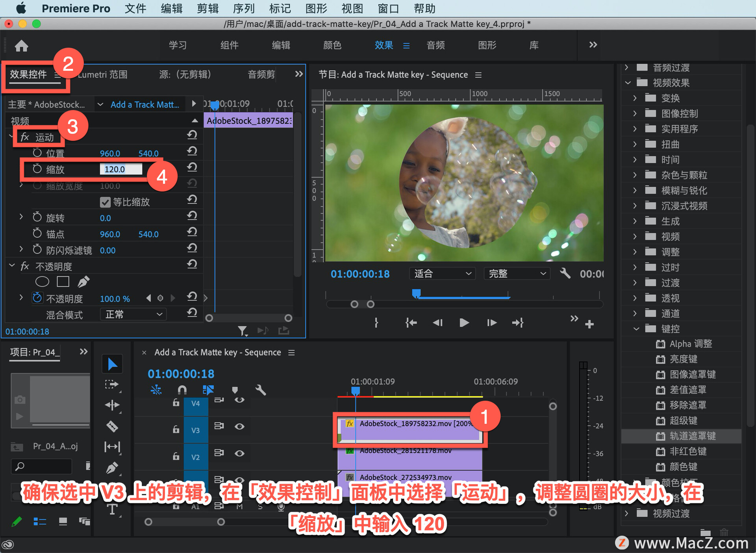Open timeline display settings wrench

tap(261, 390)
